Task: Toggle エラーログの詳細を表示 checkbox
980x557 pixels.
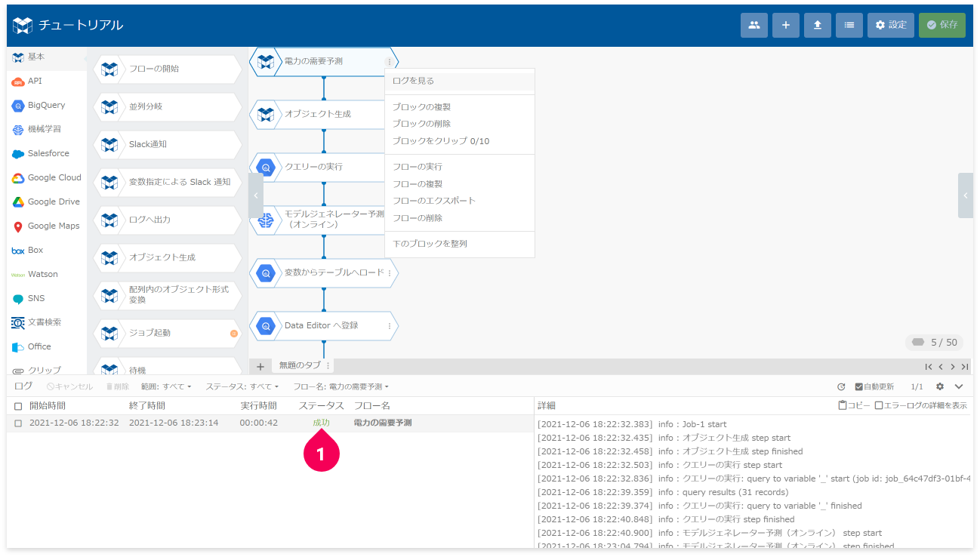Action: pyautogui.click(x=878, y=405)
